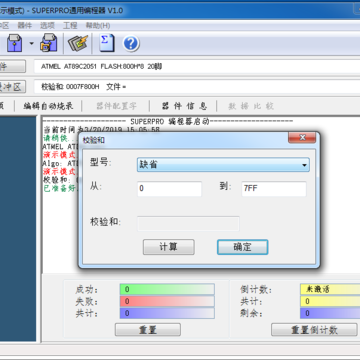Click the 从 start address field
The image size is (360, 360).
pyautogui.click(x=169, y=189)
